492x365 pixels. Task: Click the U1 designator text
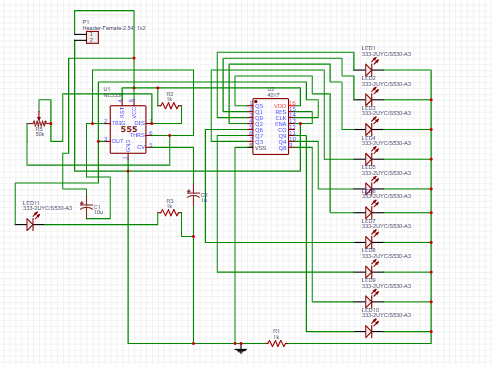[x=107, y=89]
